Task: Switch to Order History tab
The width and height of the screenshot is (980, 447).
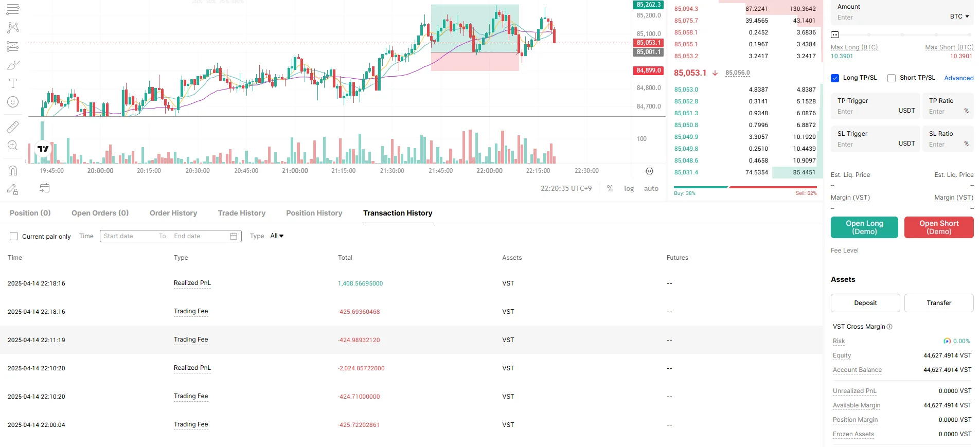Action: (173, 213)
